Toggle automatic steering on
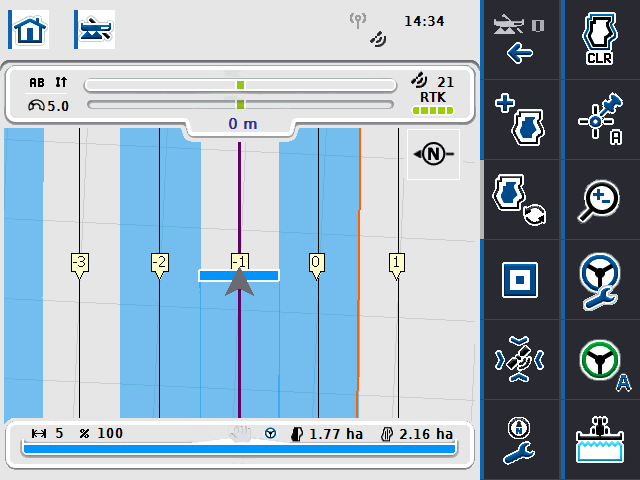The image size is (640, 480). pyautogui.click(x=600, y=360)
